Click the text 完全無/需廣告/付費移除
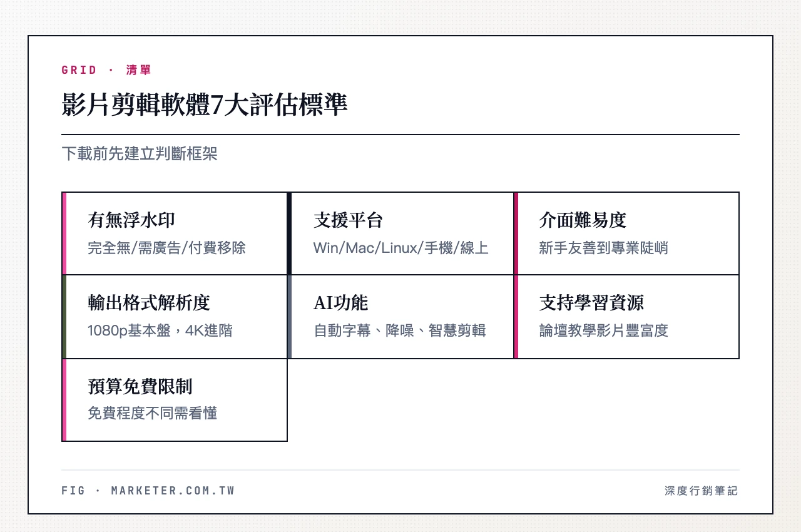This screenshot has width=801, height=532. (166, 248)
